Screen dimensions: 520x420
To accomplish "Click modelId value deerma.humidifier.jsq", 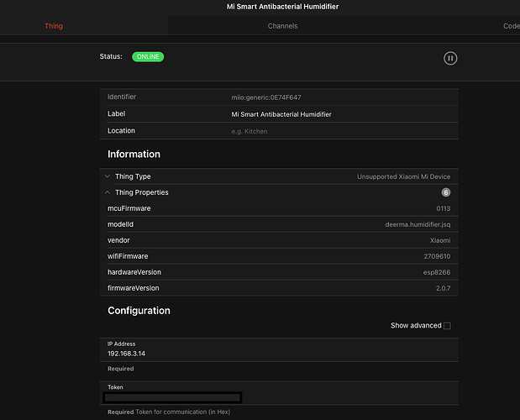I will [x=418, y=224].
